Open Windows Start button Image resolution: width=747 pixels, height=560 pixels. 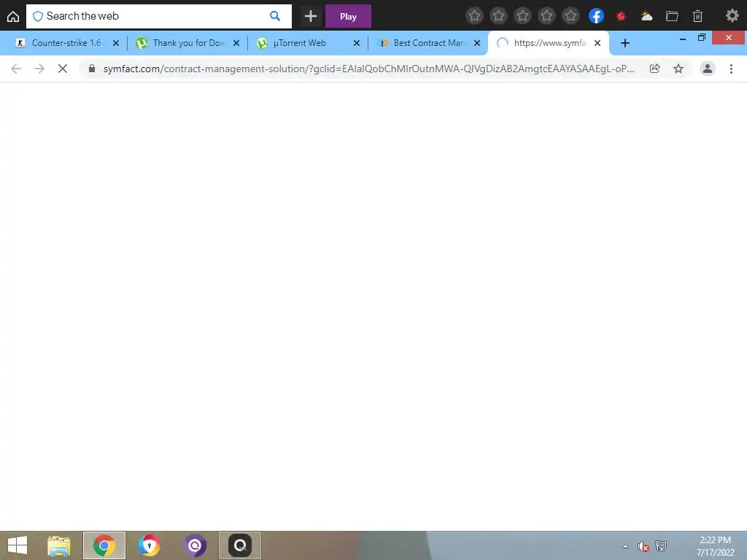point(18,545)
